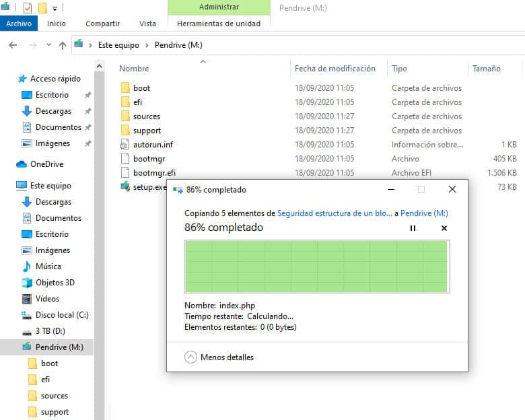Select Disco local (C:) in tree
The height and width of the screenshot is (420, 525).
pyautogui.click(x=61, y=315)
